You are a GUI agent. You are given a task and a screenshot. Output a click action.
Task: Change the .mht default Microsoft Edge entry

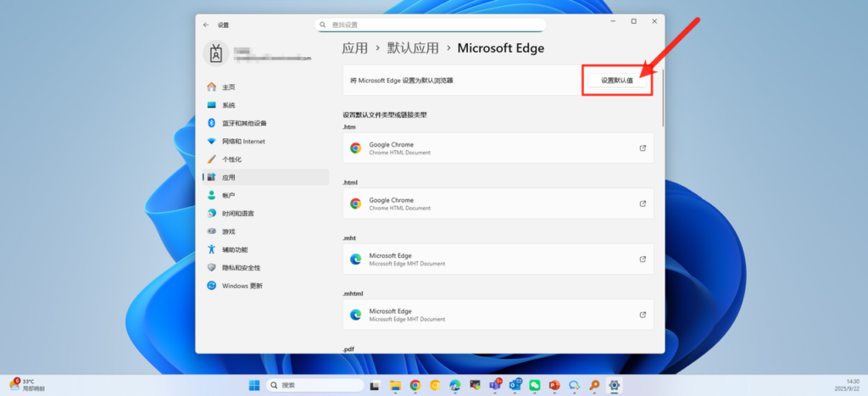click(498, 259)
